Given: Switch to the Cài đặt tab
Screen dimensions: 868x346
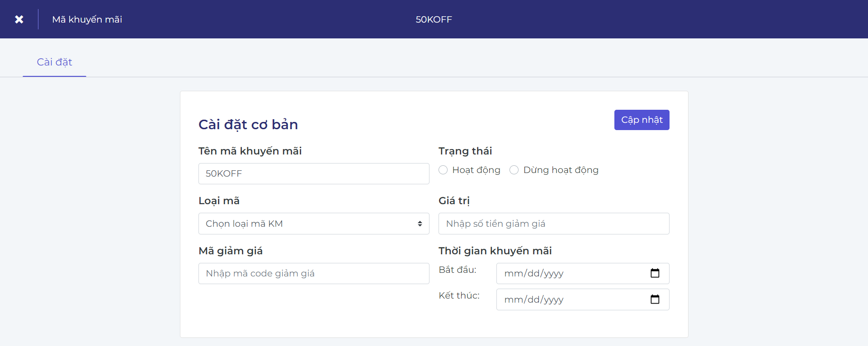Looking at the screenshot, I should pos(54,62).
